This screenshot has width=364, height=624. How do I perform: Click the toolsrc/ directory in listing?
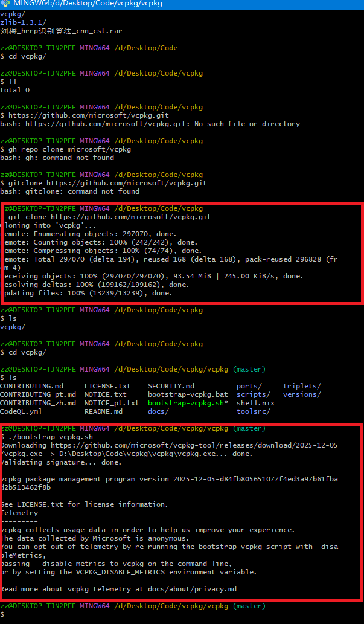[254, 411]
